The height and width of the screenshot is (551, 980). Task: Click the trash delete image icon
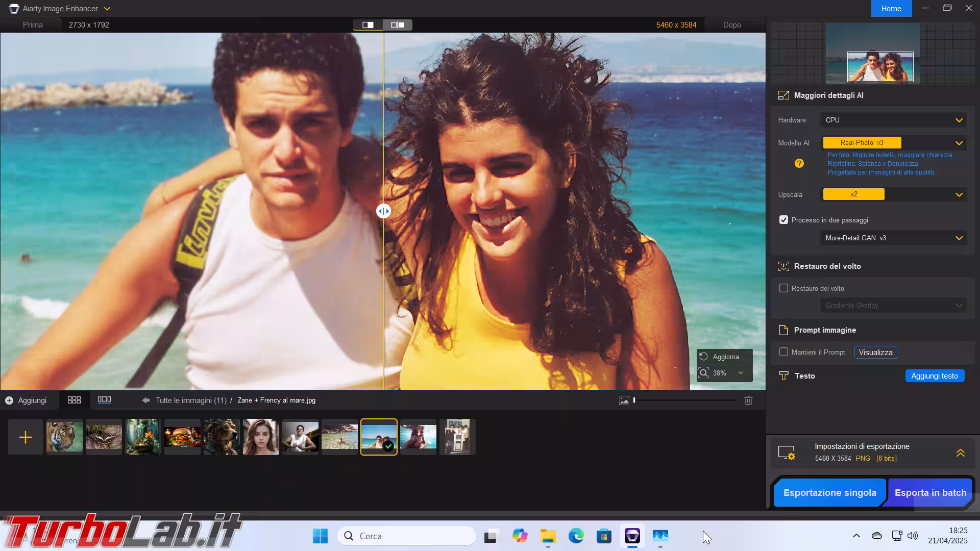[748, 400]
